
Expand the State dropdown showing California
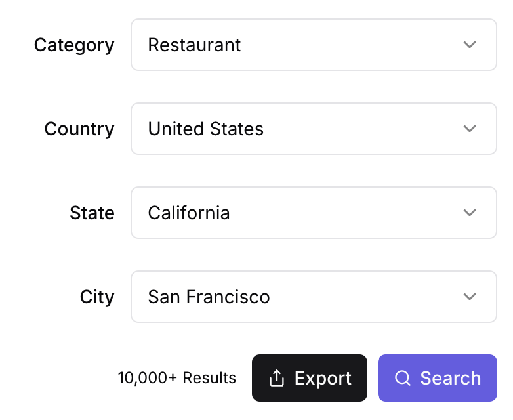[x=314, y=213]
